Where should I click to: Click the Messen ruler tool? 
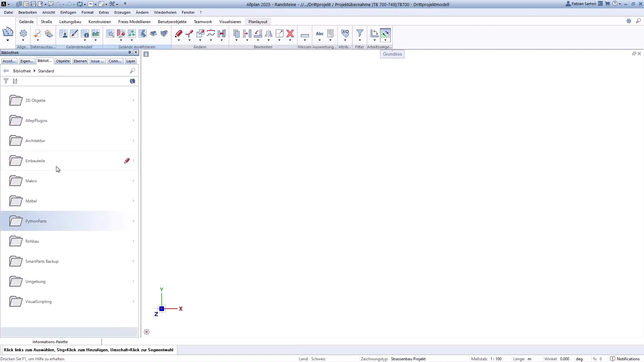(x=305, y=34)
